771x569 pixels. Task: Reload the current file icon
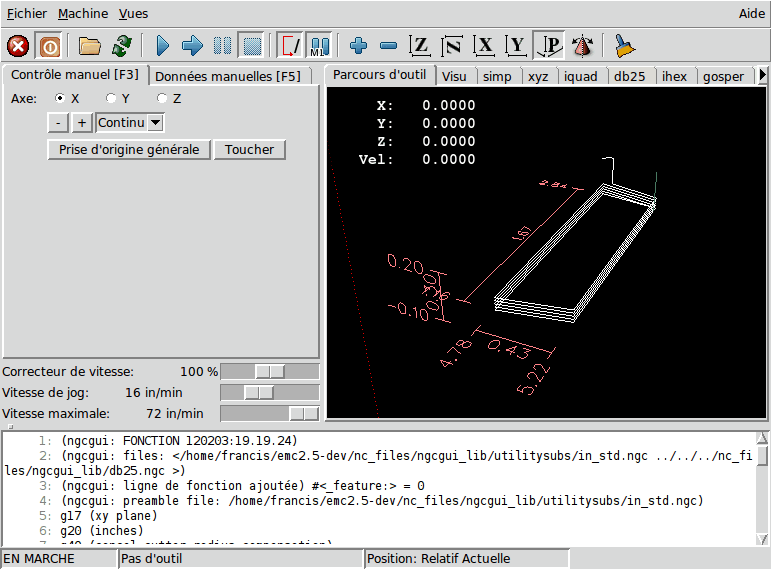tap(122, 46)
